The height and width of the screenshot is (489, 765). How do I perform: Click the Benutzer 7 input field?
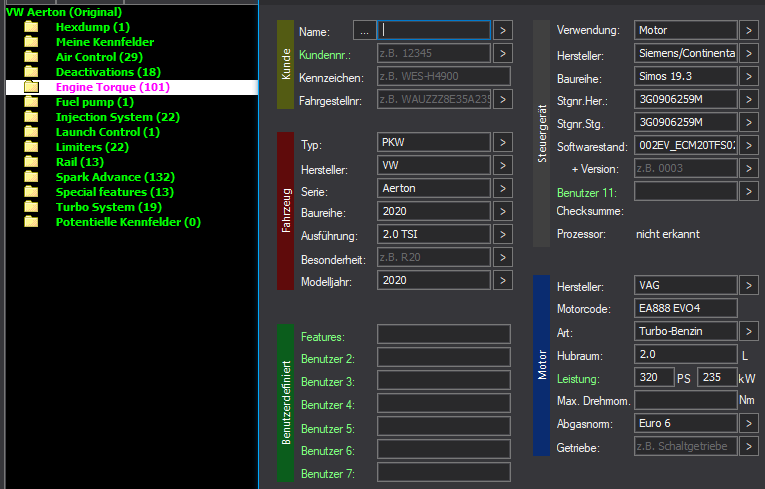(x=444, y=472)
